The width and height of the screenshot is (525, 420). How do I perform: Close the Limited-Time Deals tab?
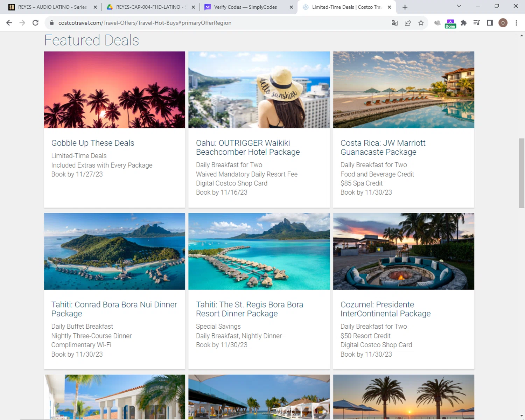coord(389,7)
